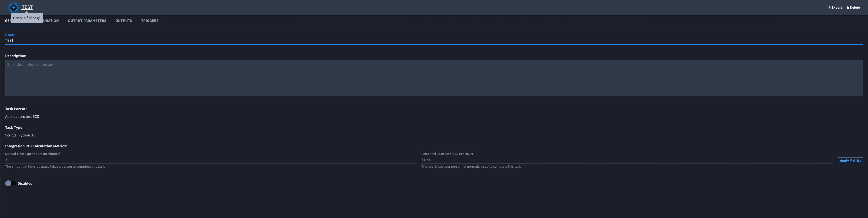Open the TEST title link in full page
The height and width of the screenshot is (218, 868).
[27, 7]
